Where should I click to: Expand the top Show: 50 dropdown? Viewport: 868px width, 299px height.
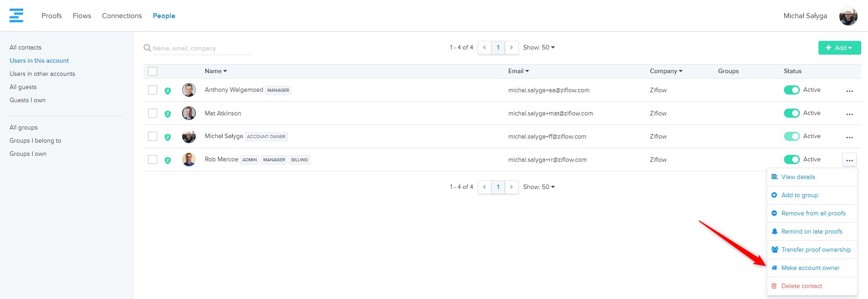539,47
